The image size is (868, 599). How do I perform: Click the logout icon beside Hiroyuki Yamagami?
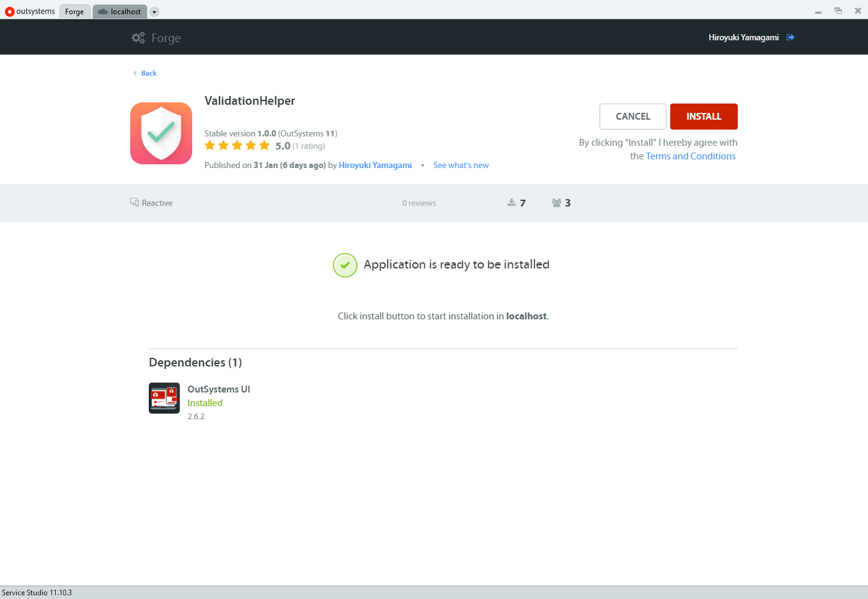[790, 37]
